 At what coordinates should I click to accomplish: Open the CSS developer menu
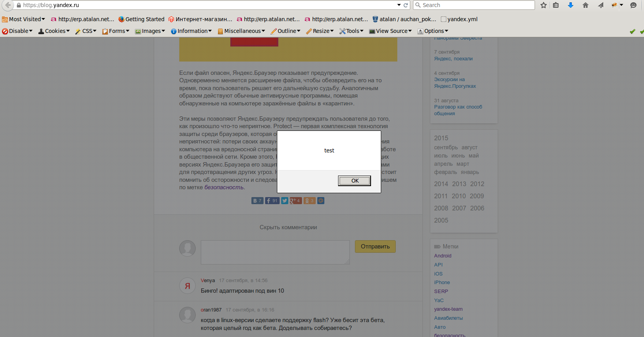coord(86,31)
